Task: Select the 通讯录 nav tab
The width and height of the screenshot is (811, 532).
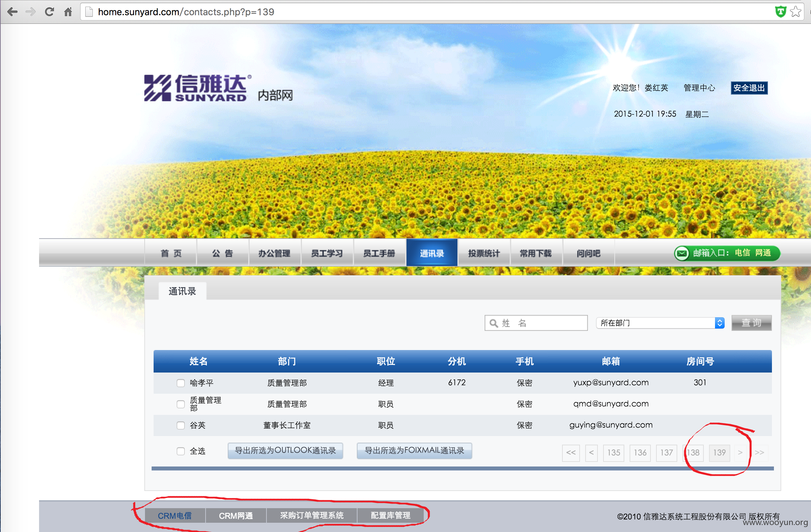Action: [x=432, y=253]
